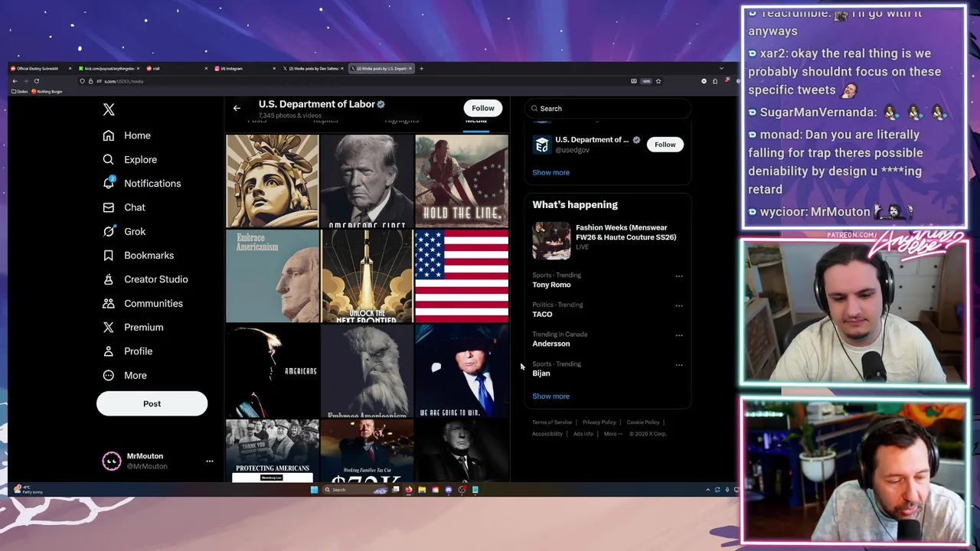Switch to Media posts by Dan Saltman tab
980x551 pixels.
(313, 68)
